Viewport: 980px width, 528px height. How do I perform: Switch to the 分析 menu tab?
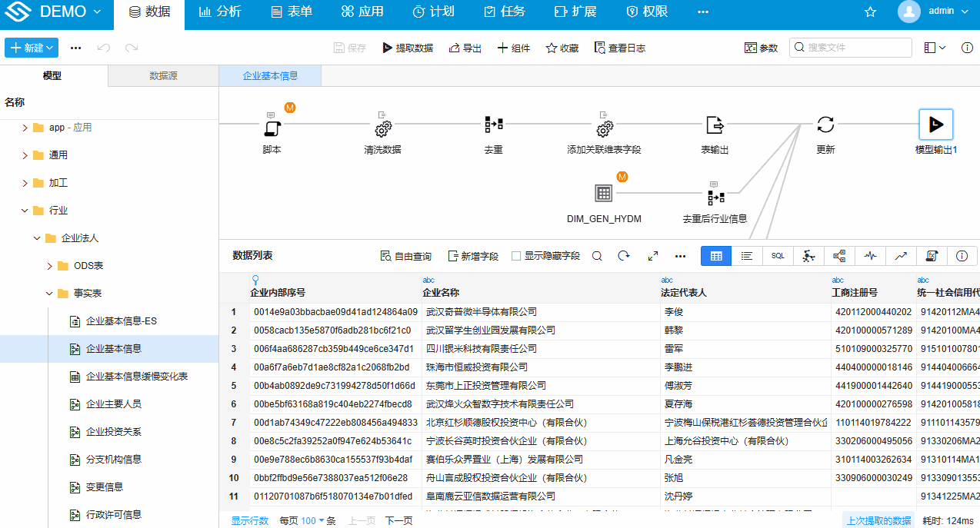(x=221, y=12)
